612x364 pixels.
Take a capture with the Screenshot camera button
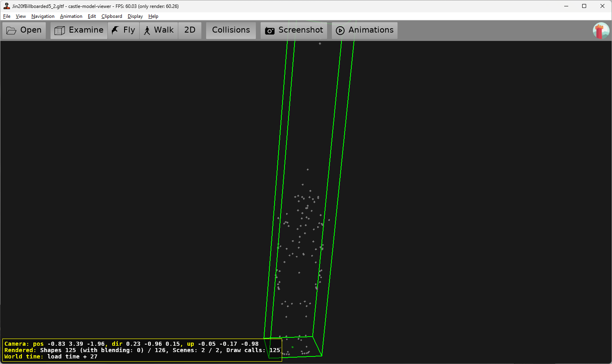(x=294, y=30)
